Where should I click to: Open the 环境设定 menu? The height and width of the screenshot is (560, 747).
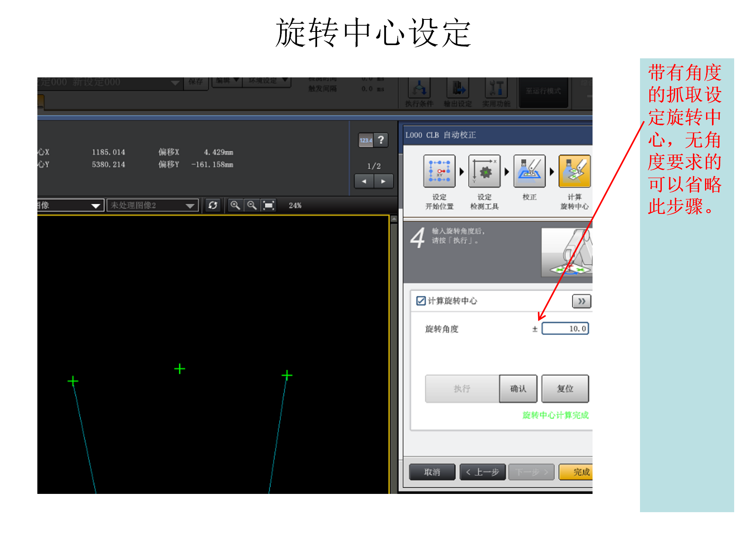point(267,81)
